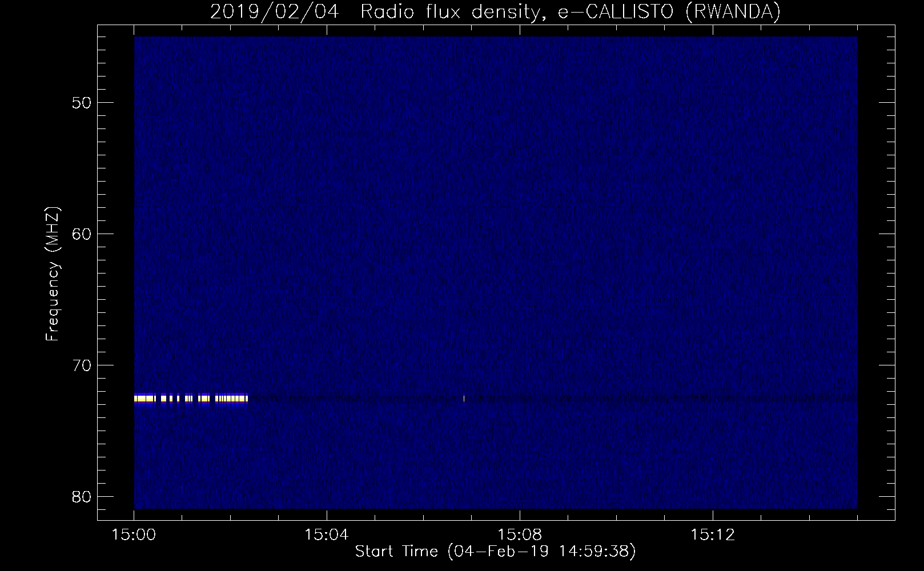Click the '15:04' time tick label

[326, 535]
